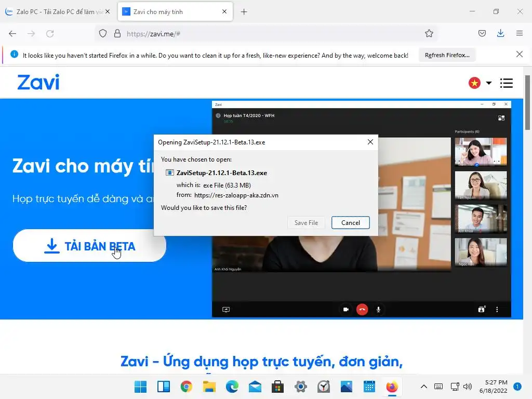This screenshot has width=532, height=399.
Task: Click the site security padlock icon
Action: tap(117, 34)
